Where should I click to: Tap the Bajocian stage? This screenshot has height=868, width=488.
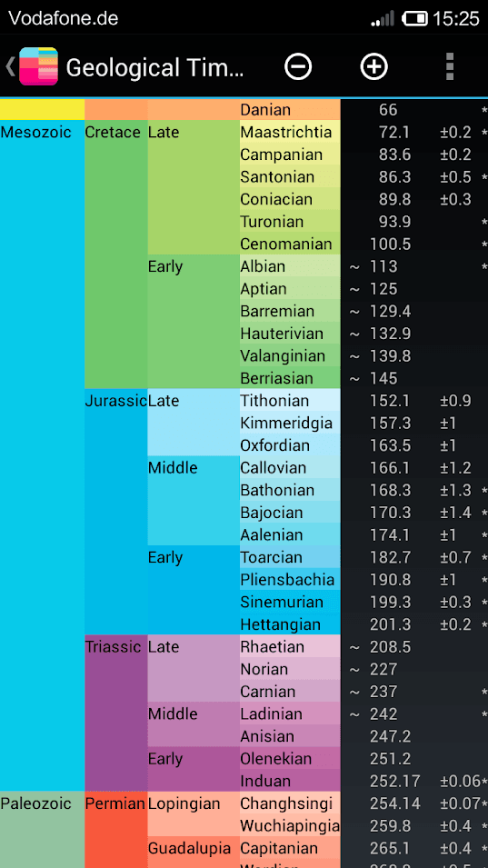(x=290, y=512)
